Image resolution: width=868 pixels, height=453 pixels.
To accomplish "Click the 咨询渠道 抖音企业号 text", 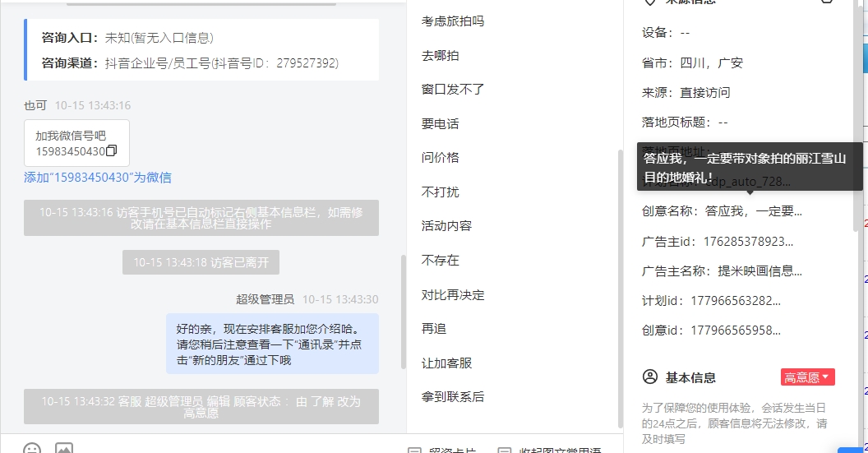I will tap(221, 62).
